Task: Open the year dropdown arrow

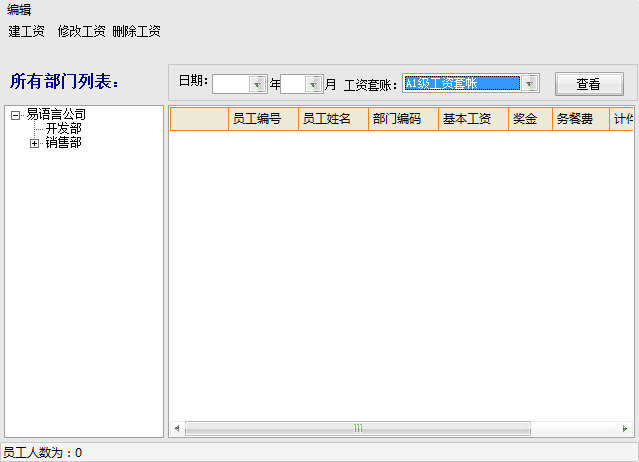Action: [x=258, y=84]
